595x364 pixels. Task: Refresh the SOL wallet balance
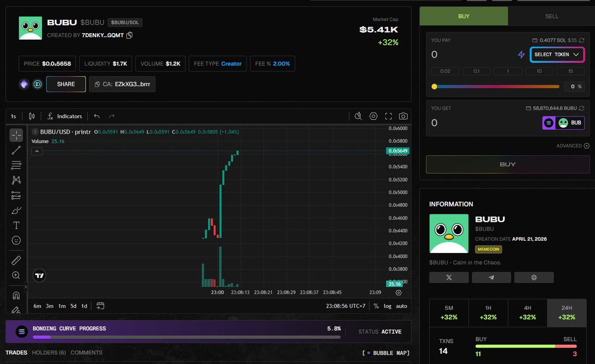582,40
